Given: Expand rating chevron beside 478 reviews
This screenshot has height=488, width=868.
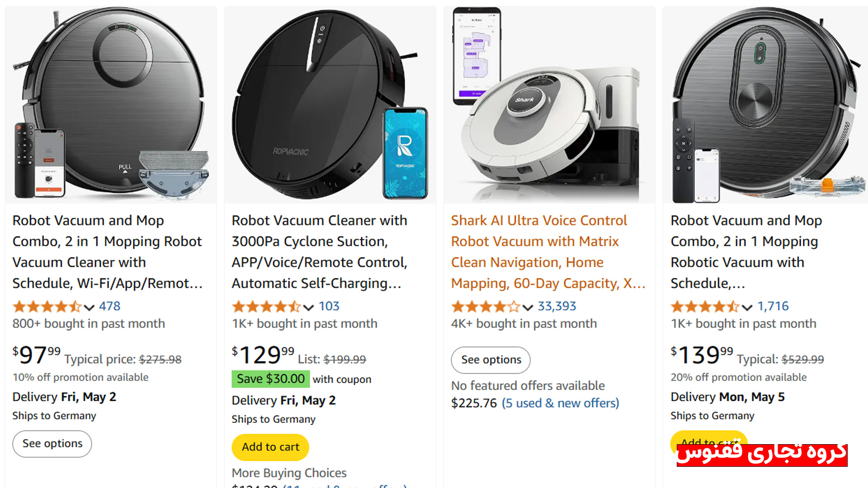Looking at the screenshot, I should [x=89, y=308].
